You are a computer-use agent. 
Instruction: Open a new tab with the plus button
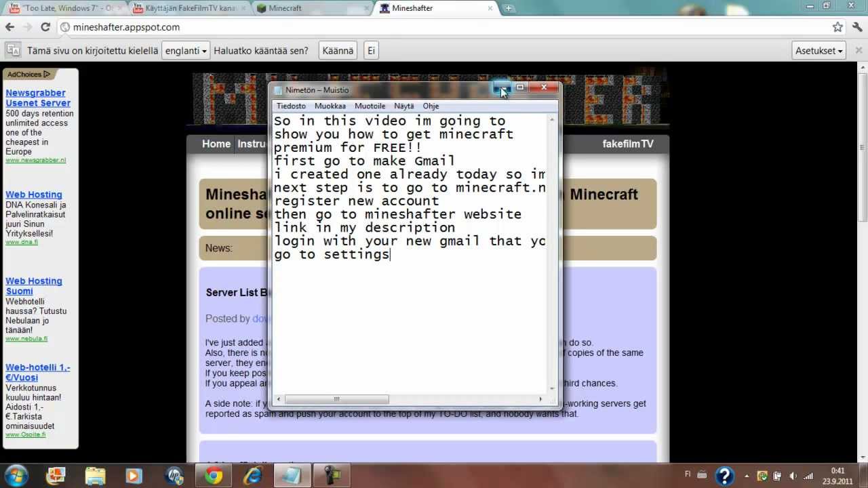[x=509, y=8]
